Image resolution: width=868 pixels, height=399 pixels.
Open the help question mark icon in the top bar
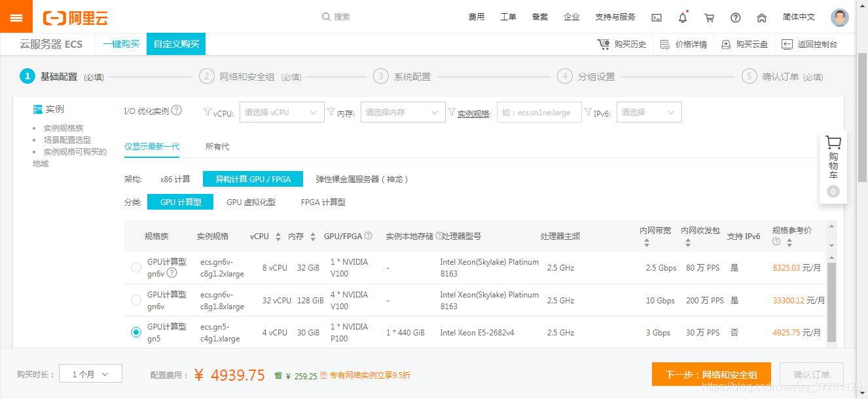[x=735, y=18]
